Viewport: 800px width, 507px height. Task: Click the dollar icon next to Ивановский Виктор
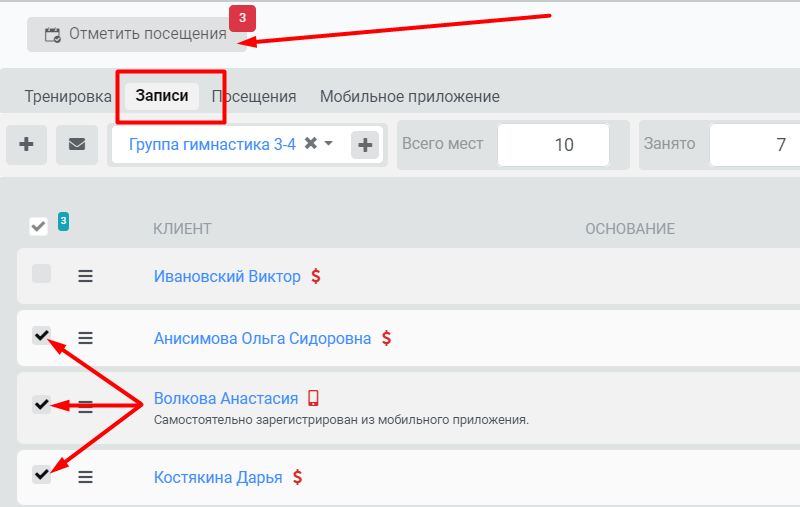pos(316,276)
